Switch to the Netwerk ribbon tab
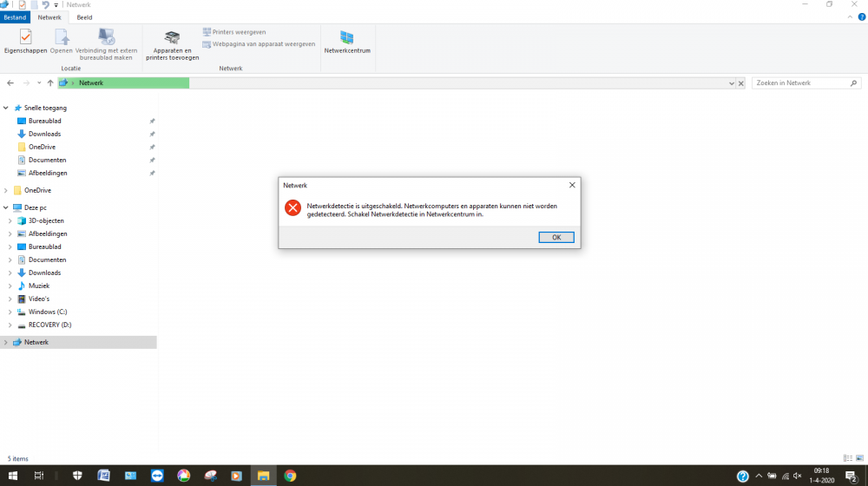Viewport: 868px width, 486px height. tap(49, 17)
